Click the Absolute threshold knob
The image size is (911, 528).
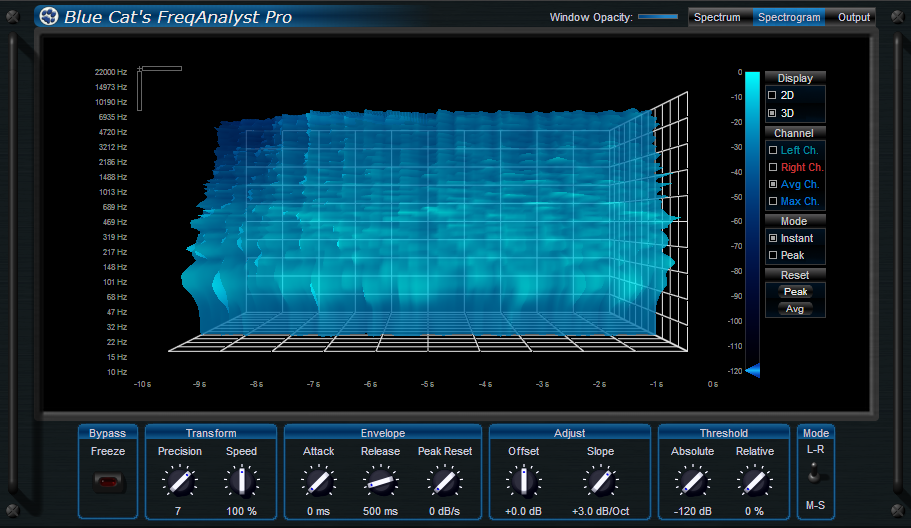[x=693, y=482]
